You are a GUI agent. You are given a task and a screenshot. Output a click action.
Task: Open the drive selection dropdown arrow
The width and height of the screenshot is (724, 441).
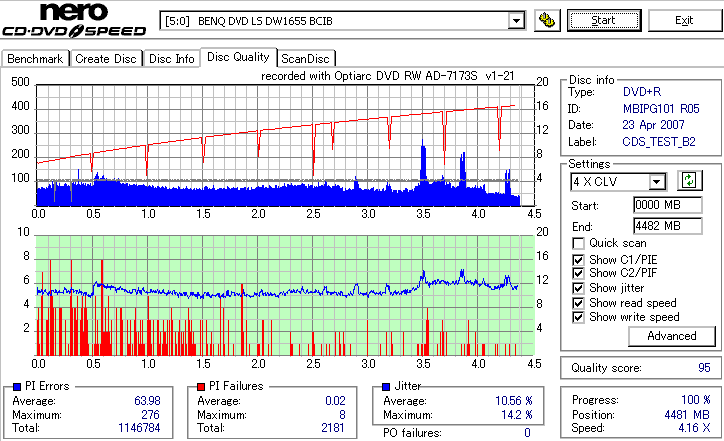(516, 21)
